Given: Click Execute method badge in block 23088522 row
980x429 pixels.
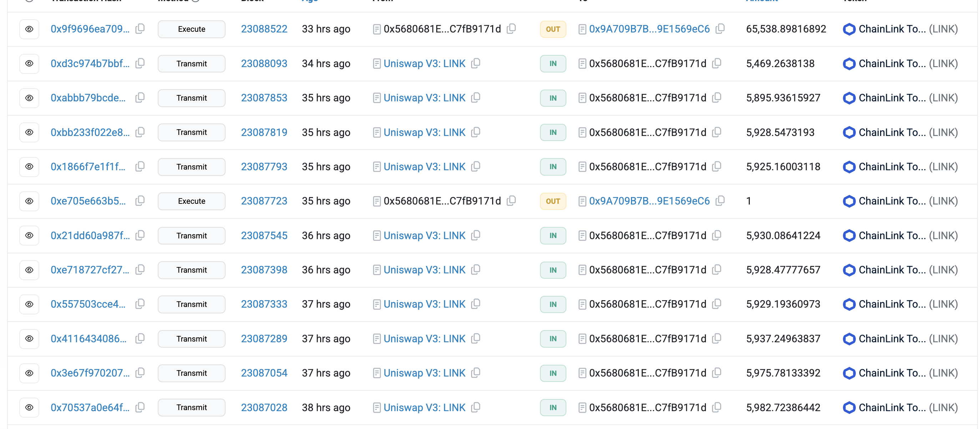Looking at the screenshot, I should (192, 29).
